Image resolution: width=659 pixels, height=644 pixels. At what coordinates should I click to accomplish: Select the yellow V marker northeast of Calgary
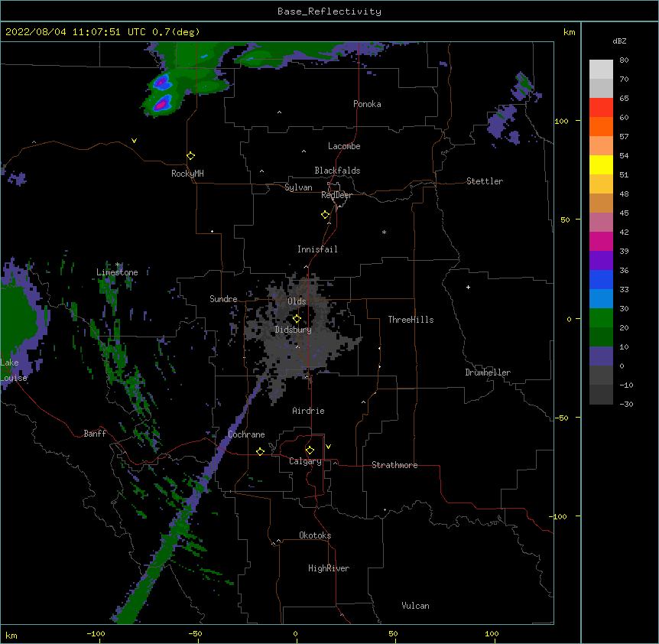click(328, 447)
